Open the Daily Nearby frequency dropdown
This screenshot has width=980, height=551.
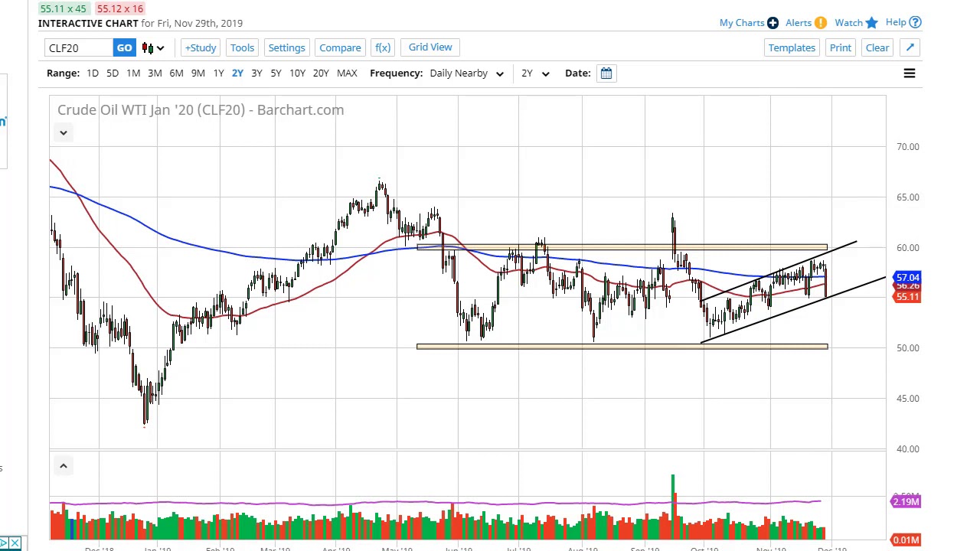[x=466, y=73]
